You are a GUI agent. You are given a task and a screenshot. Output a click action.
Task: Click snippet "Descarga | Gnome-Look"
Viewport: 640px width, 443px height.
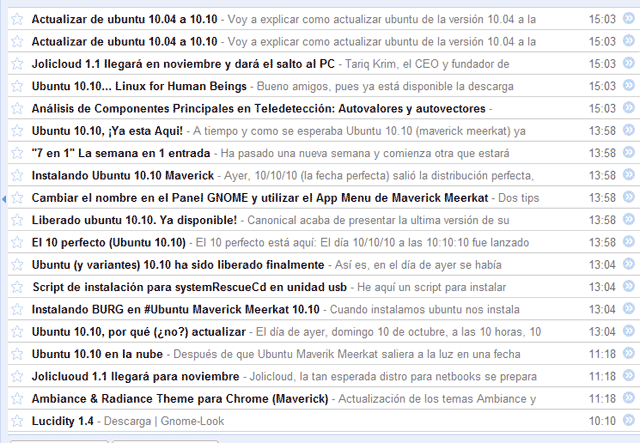point(164,421)
